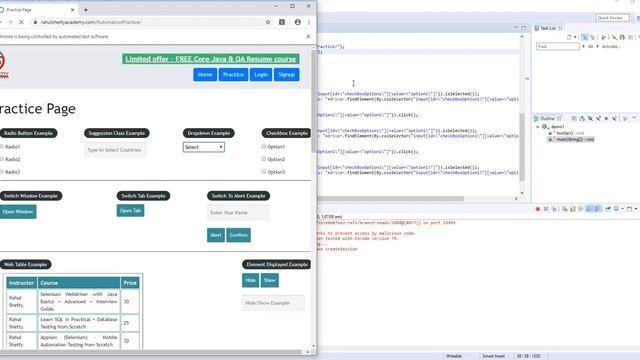Click Pin Console icon in Eclipse console toolbar
Image resolution: width=640 pixels, height=360 pixels.
click(x=608, y=209)
